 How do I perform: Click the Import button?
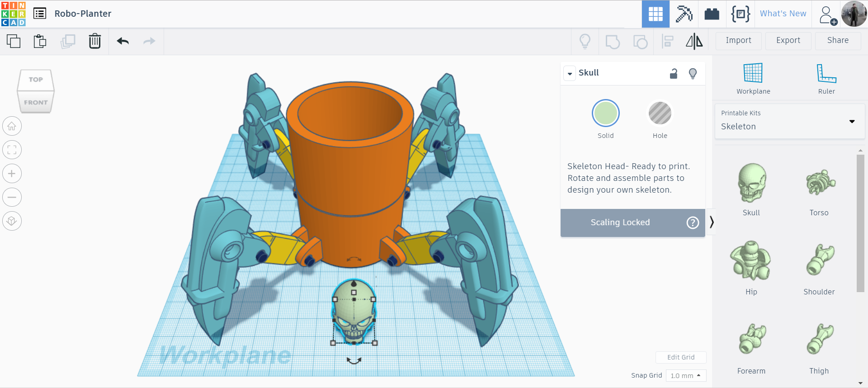(x=739, y=41)
